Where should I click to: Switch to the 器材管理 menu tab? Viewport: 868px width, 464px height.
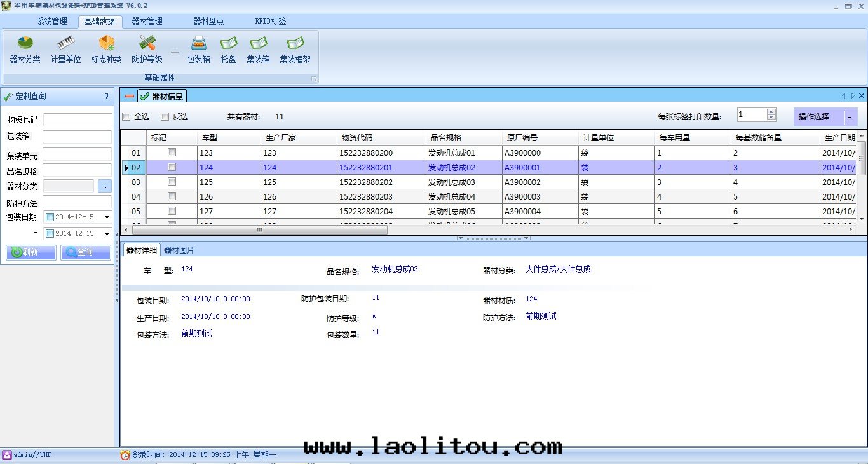pos(147,21)
